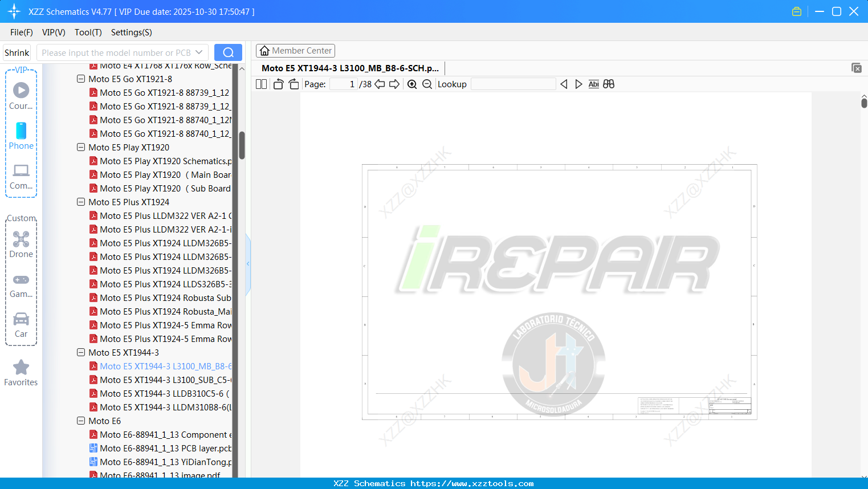
Task: Toggle dual-page view mode
Action: tap(260, 84)
